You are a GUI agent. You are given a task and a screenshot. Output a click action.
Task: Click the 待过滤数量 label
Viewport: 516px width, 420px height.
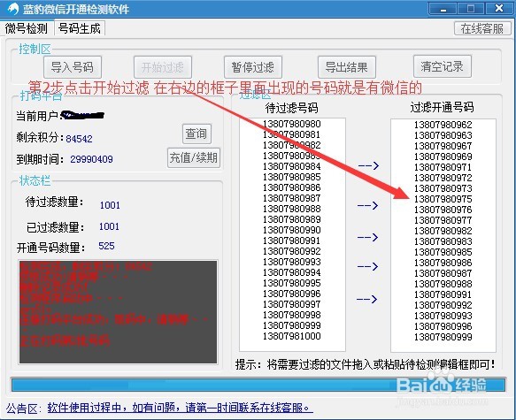(x=55, y=202)
